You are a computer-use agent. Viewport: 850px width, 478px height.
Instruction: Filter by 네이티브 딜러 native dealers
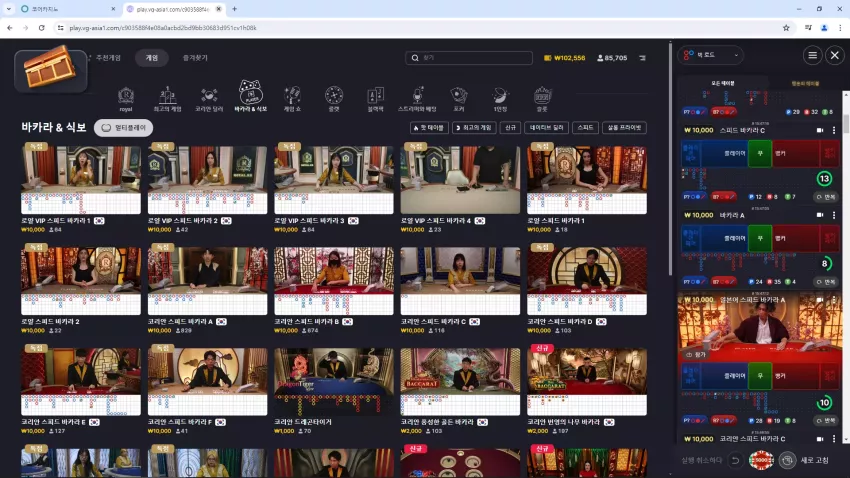pyautogui.click(x=546, y=128)
